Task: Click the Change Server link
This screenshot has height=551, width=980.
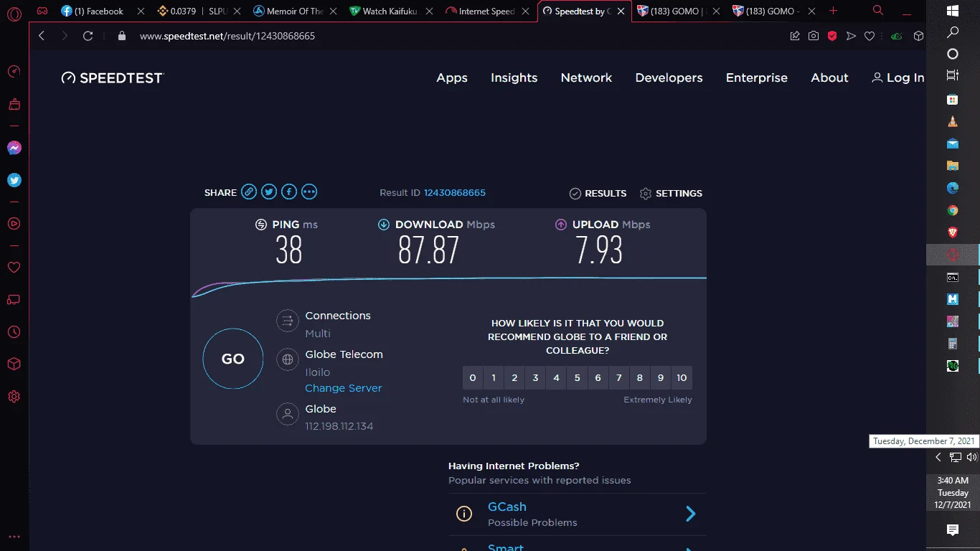Action: [x=344, y=388]
